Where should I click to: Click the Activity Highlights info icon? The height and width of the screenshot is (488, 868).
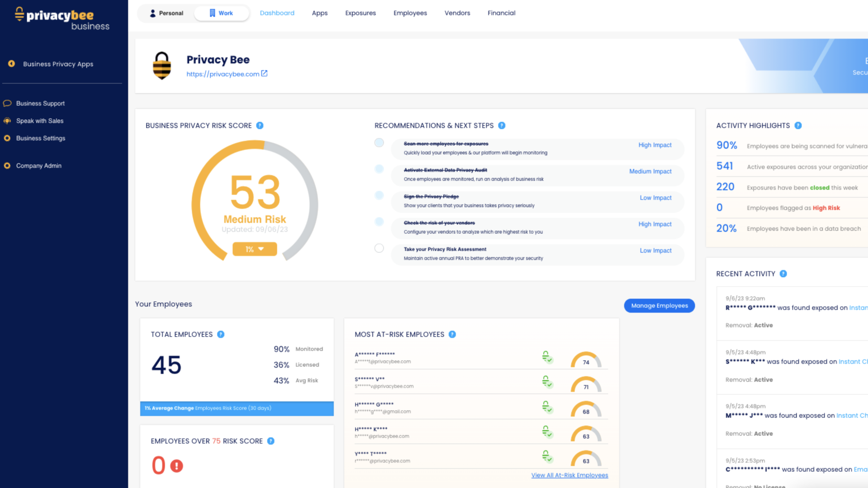[799, 125]
